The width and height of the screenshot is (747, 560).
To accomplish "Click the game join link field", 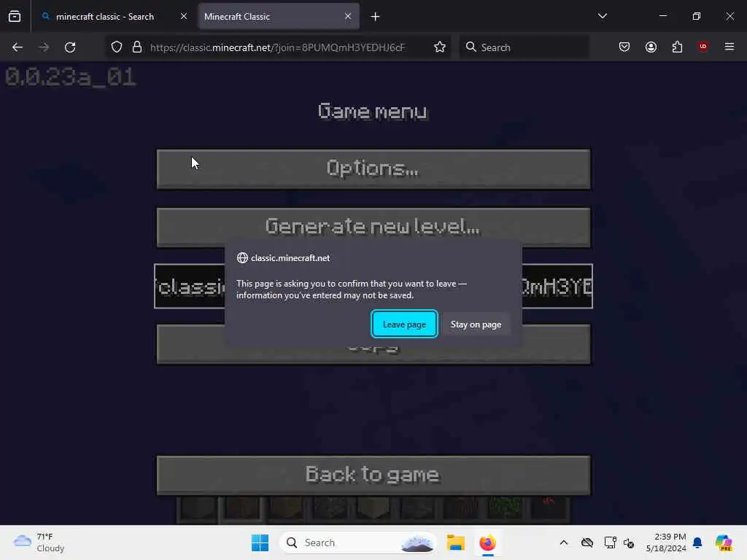I will click(x=373, y=286).
